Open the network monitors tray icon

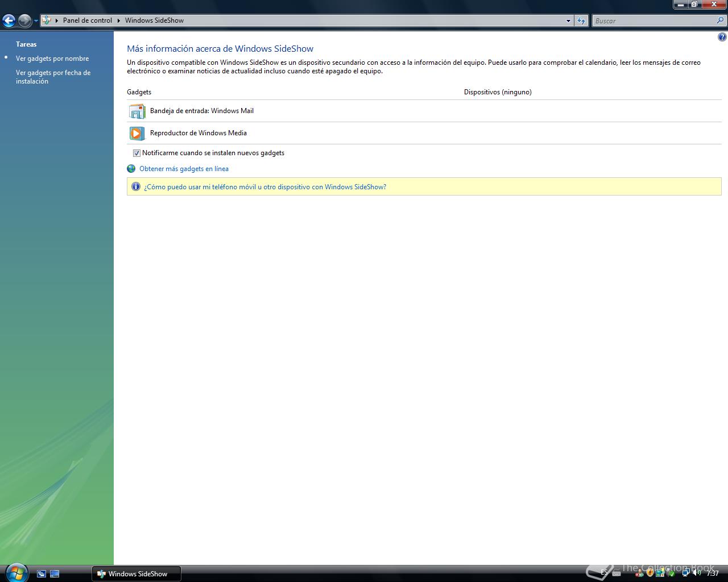(x=686, y=573)
